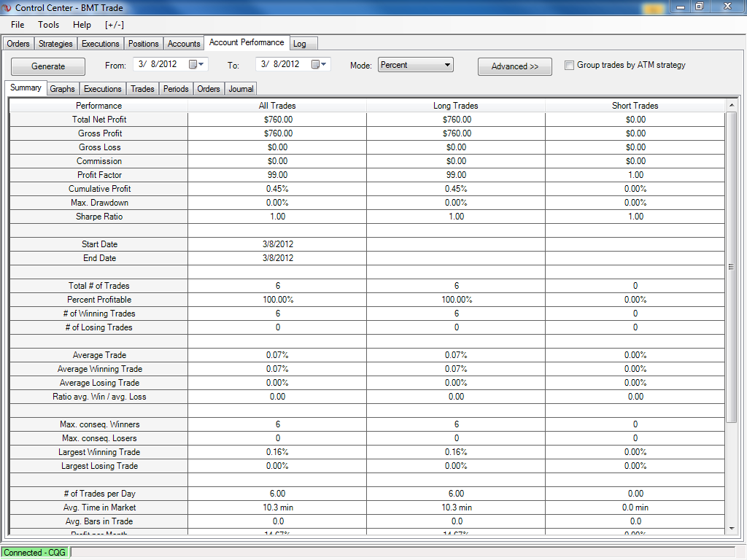Select the Largest Losing Trade row label
Viewport: 747px width, 560px height.
(x=99, y=466)
